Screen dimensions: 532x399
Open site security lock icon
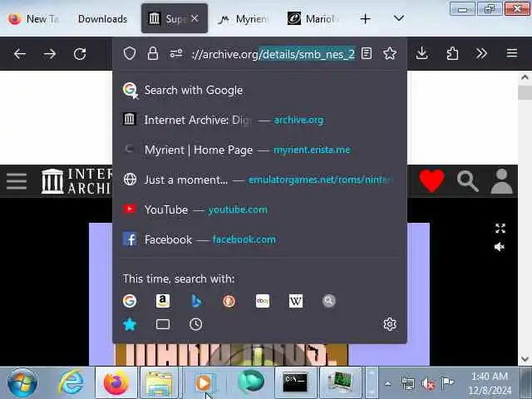click(153, 53)
